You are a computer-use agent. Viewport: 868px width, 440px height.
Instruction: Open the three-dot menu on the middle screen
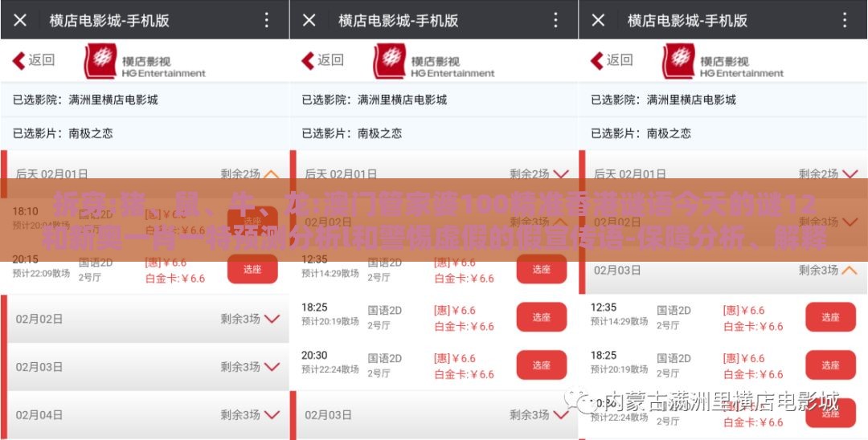pyautogui.click(x=556, y=20)
